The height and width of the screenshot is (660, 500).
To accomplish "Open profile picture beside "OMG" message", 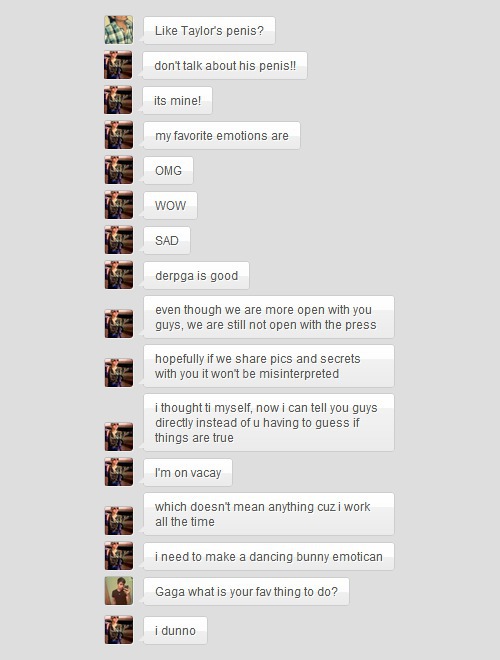I will [x=119, y=170].
